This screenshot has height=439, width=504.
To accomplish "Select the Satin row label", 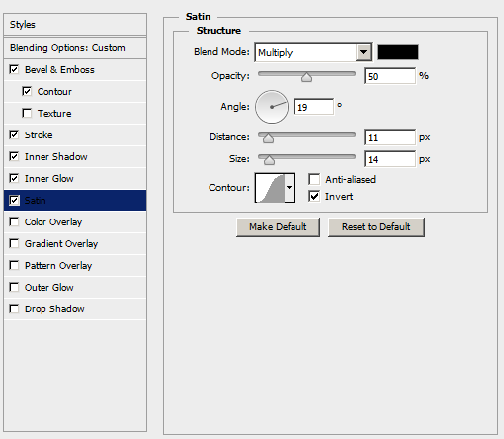I will point(36,201).
